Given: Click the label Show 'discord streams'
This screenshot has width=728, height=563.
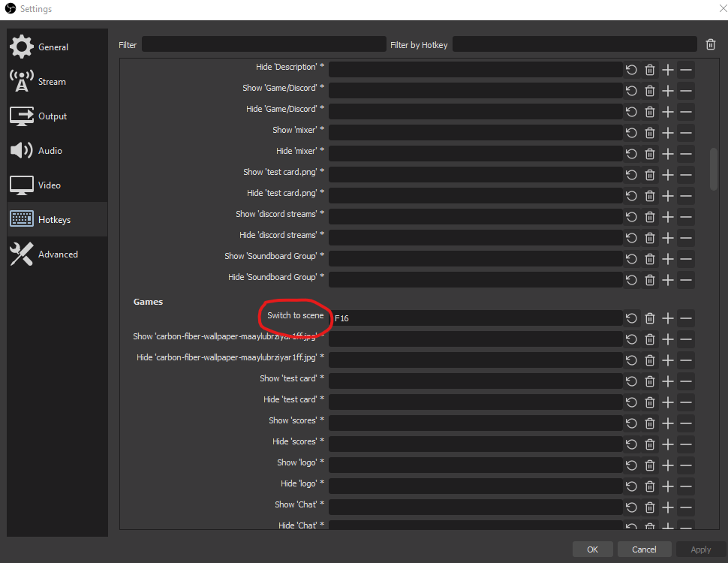Looking at the screenshot, I should pyautogui.click(x=280, y=214).
